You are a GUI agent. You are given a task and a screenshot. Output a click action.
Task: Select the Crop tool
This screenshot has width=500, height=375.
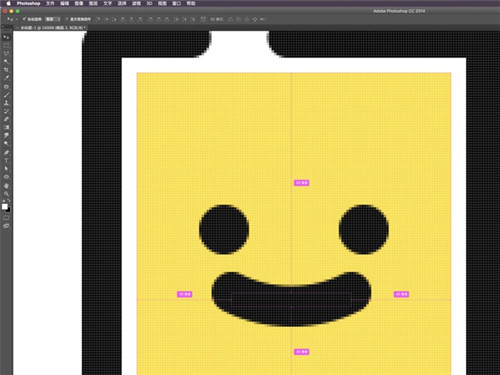[x=6, y=70]
